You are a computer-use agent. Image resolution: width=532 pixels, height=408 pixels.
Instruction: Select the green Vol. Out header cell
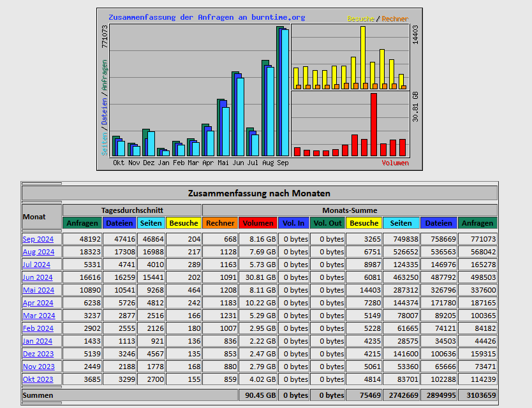(327, 223)
